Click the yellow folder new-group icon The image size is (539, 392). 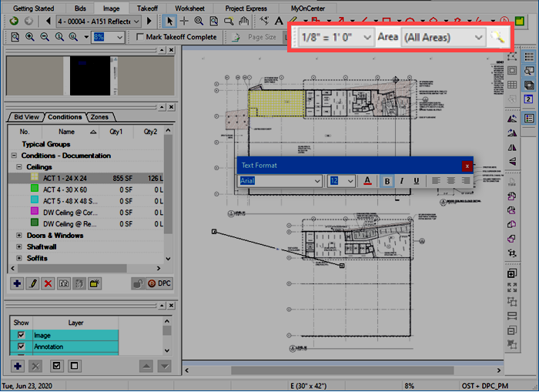coord(95,283)
